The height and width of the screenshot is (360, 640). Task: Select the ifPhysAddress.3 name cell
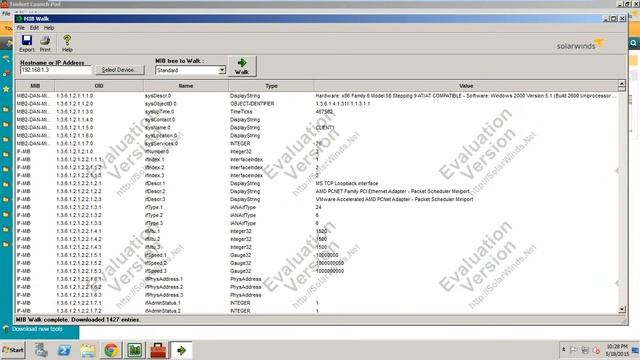click(164, 295)
